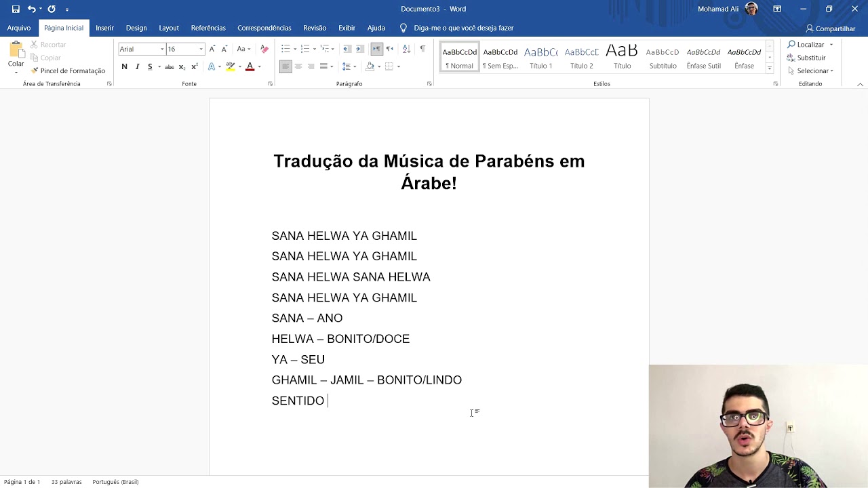Increase font size with the larger A icon
868x488 pixels.
tap(212, 49)
